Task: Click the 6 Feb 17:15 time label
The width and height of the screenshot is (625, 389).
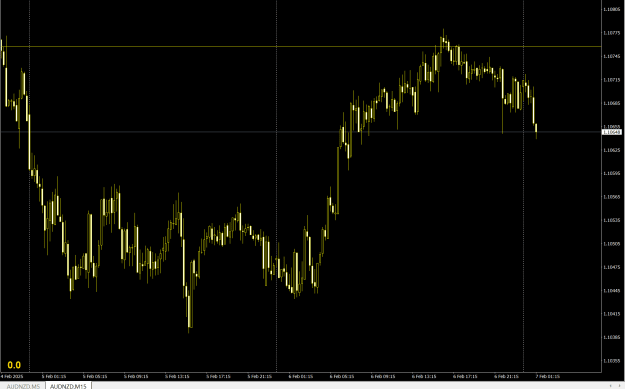Action: [465, 376]
